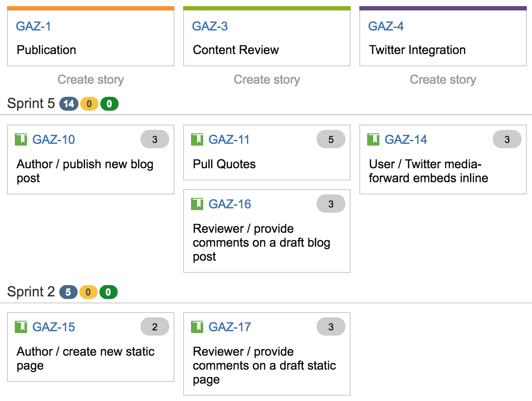Click Sprint 5 blue to-do count badge
The image size is (532, 401).
69,104
